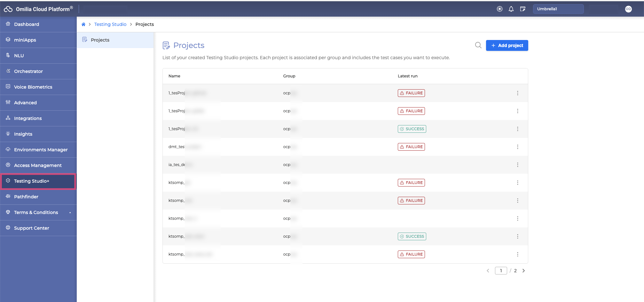Screen dimensions: 644x302
Task: Open kebab menu for first 1_tesProj row
Action: point(517,93)
